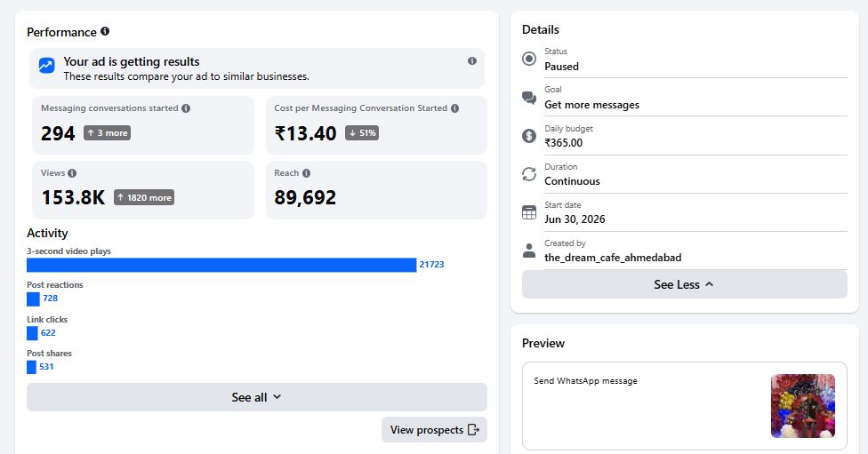The image size is (868, 454).
Task: Click the info icon next to Reach
Action: (306, 173)
